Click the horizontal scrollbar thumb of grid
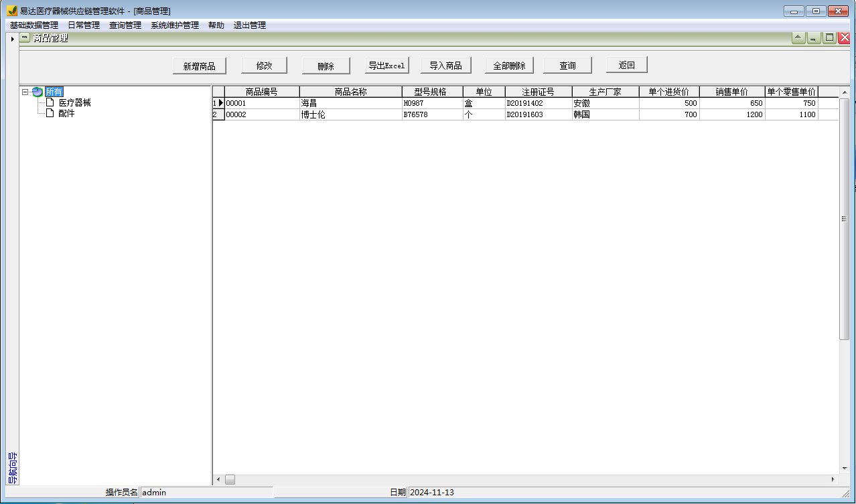The height and width of the screenshot is (504, 856). pos(230,479)
